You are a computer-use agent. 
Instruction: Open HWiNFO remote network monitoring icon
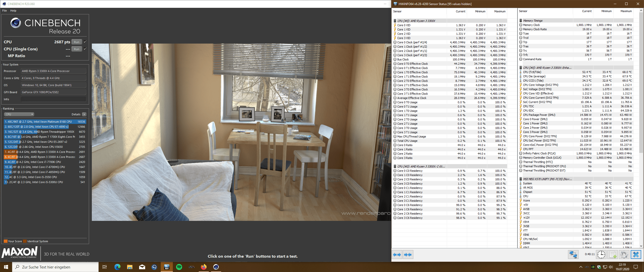573,255
